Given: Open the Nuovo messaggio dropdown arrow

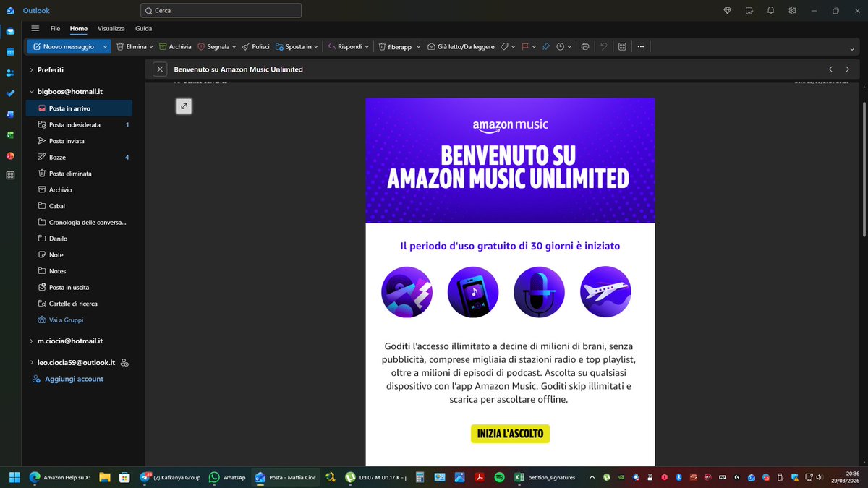Looking at the screenshot, I should point(106,46).
